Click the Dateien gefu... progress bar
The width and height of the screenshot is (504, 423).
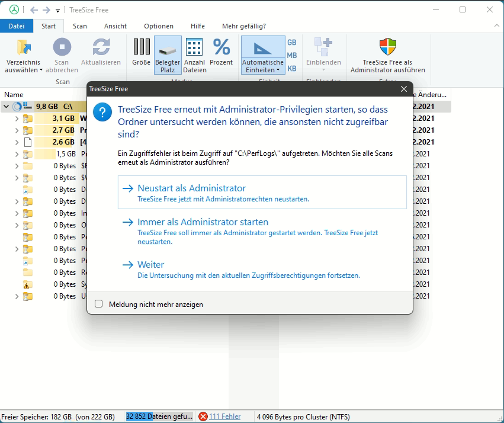pos(159,416)
